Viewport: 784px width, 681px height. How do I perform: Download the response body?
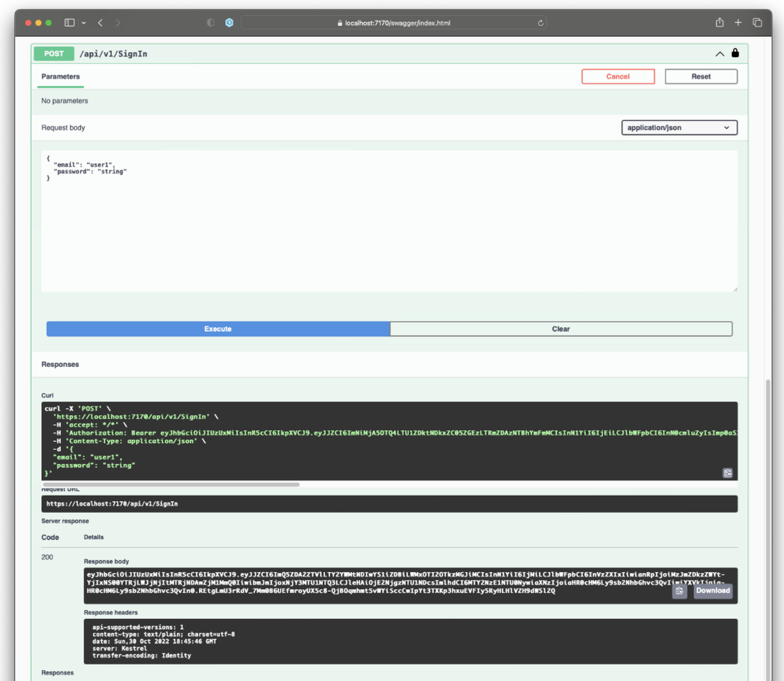713,591
